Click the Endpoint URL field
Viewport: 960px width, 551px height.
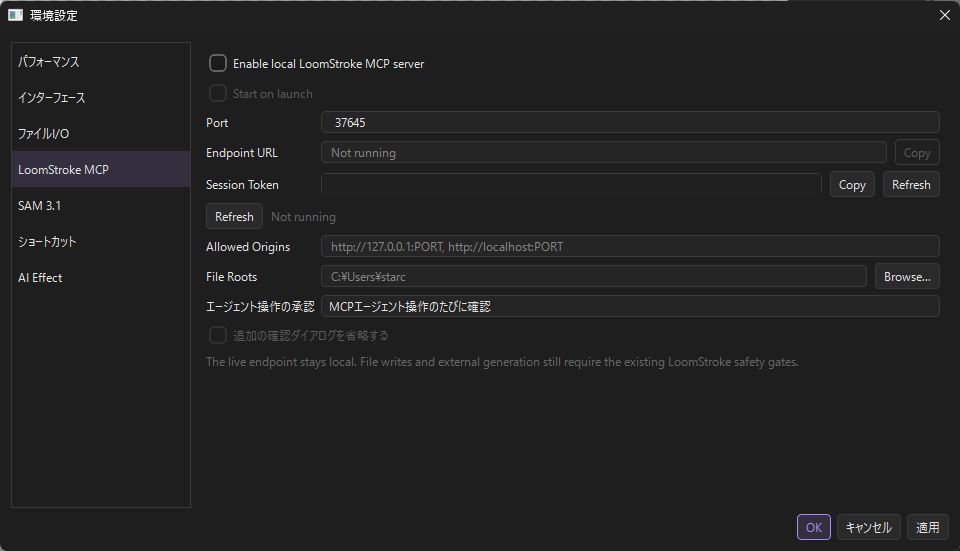coord(604,152)
